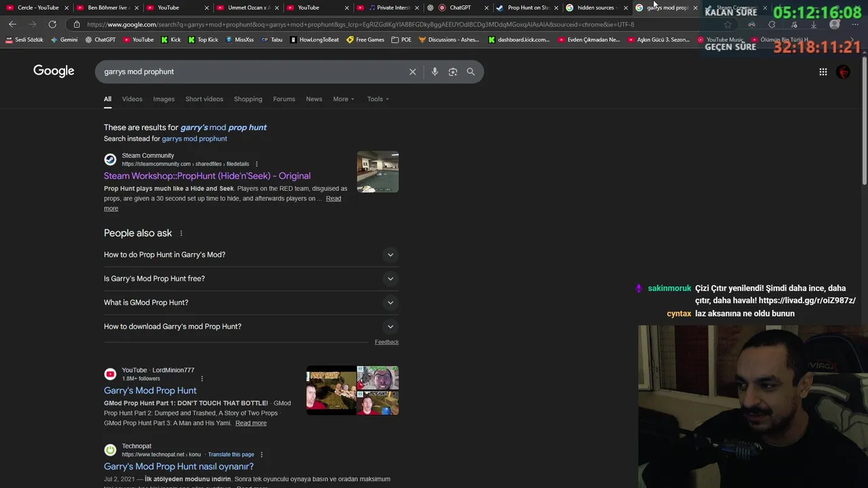Switch to the Videos tab

(x=132, y=99)
